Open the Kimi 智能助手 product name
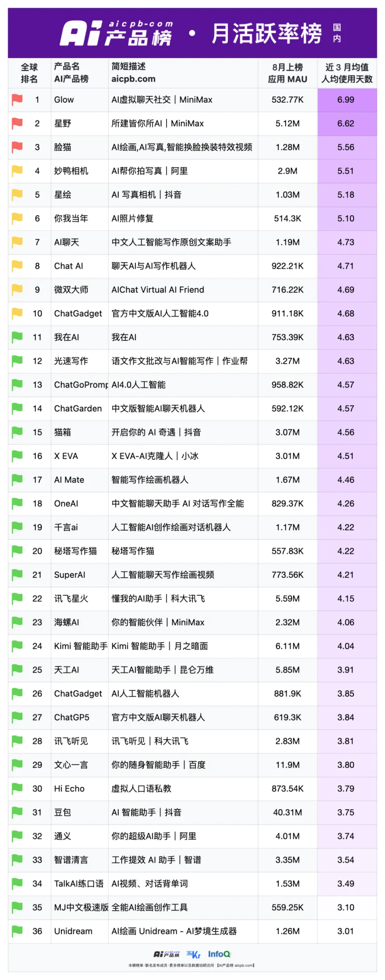 81,646
